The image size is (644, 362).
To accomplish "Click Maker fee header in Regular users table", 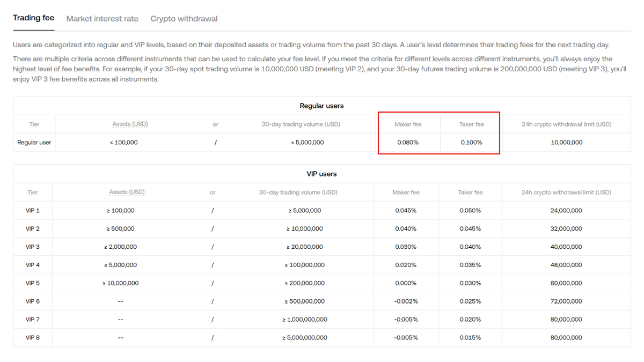I will (408, 124).
